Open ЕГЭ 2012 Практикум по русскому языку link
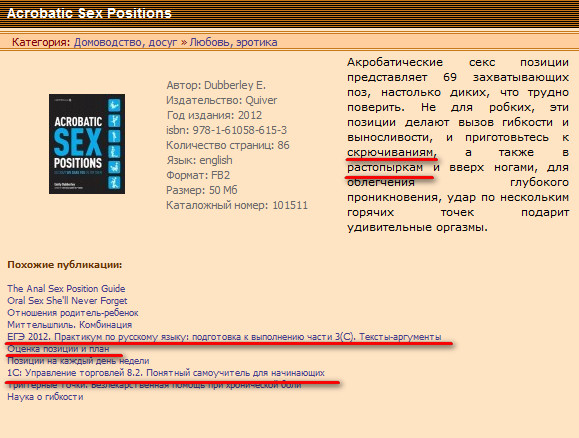579x438 pixels. pyautogui.click(x=224, y=337)
